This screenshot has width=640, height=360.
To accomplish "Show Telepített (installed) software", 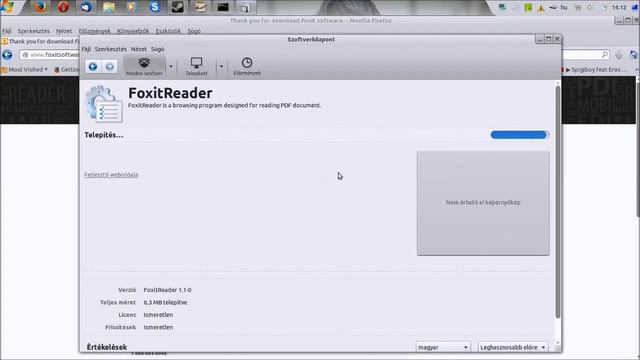I will (x=196, y=66).
